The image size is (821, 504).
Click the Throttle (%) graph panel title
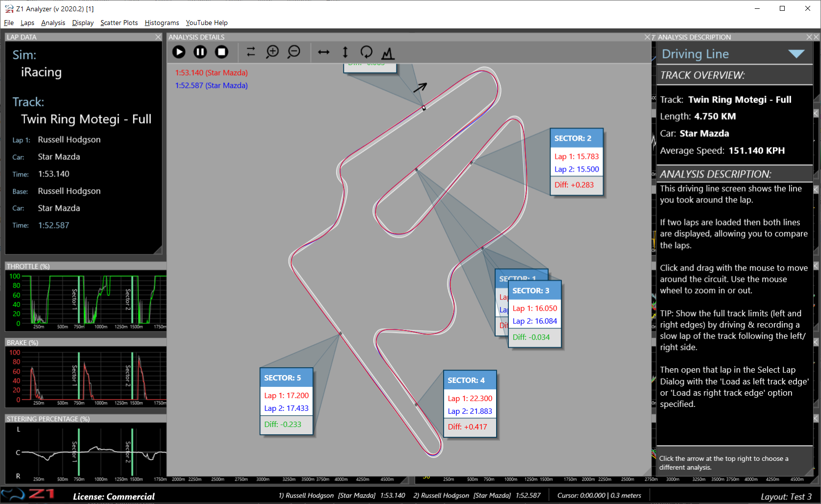click(x=28, y=266)
